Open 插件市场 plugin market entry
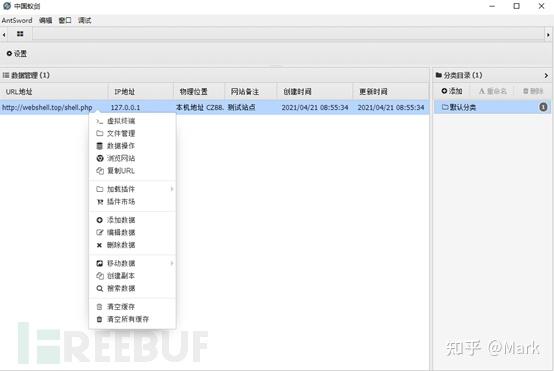Viewport: 554px width, 371px height. point(132,202)
